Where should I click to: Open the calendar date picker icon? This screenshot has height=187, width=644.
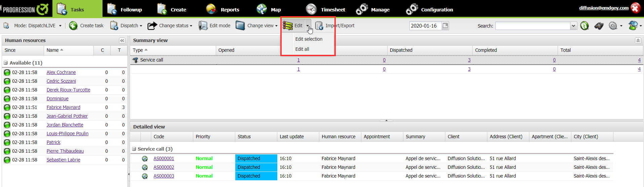coord(445,26)
